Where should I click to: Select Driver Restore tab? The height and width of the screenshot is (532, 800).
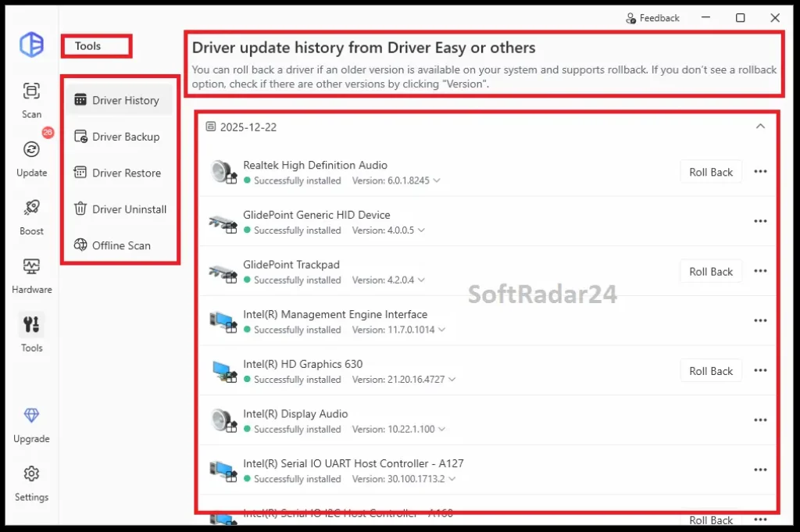pyautogui.click(x=119, y=173)
